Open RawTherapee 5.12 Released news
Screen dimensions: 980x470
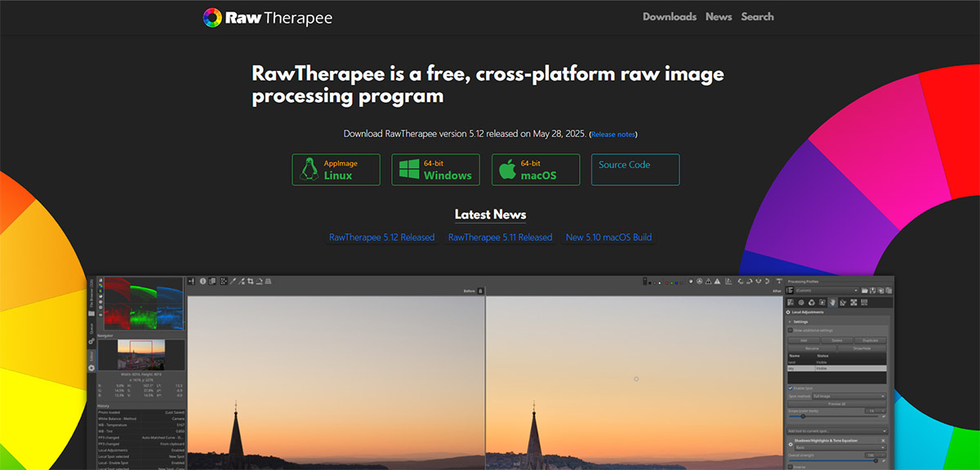381,237
